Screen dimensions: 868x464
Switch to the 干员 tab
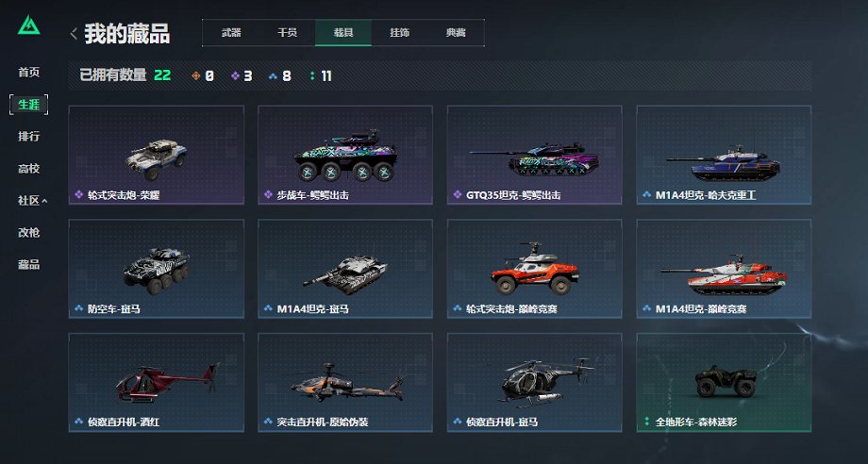point(288,33)
